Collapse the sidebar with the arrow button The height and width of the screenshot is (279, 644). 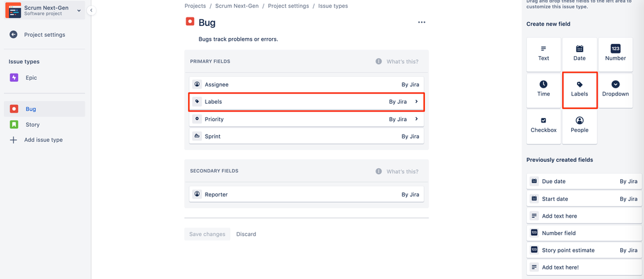click(x=91, y=10)
